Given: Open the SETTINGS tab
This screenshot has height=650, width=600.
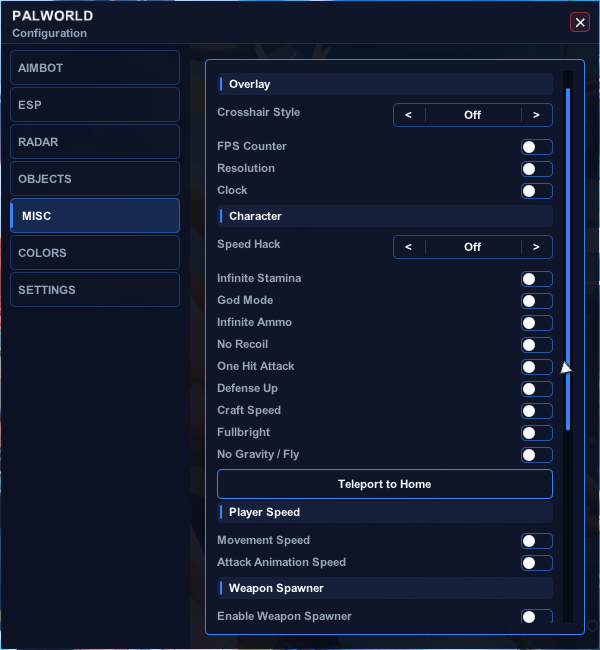Looking at the screenshot, I should pyautogui.click(x=95, y=290).
